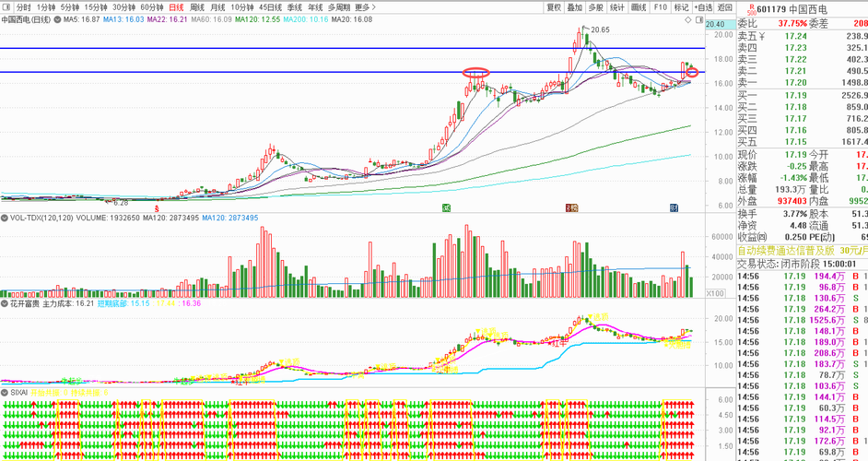Click the blue 财 marker on timeline
The image size is (868, 461).
[674, 208]
